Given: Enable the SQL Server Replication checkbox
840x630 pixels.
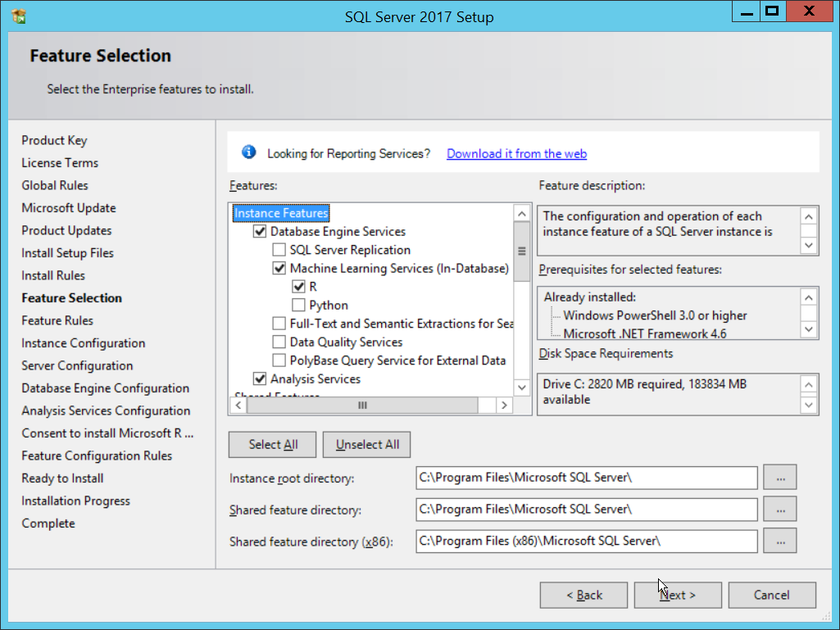Looking at the screenshot, I should [279, 250].
